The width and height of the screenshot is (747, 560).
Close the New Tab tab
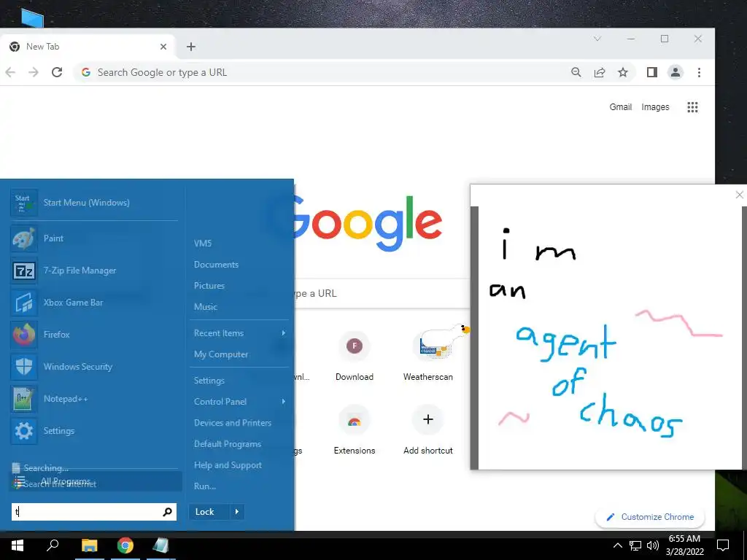(x=163, y=47)
